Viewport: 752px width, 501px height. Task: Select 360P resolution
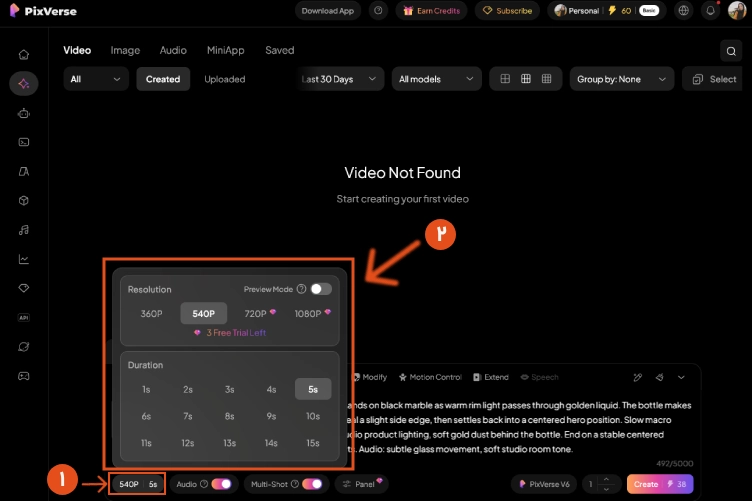pos(151,314)
